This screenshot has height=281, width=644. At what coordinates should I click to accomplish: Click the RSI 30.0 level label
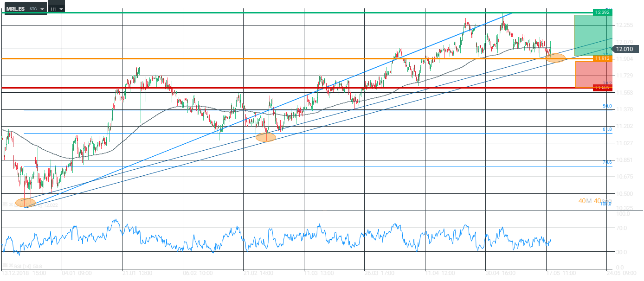point(622,252)
